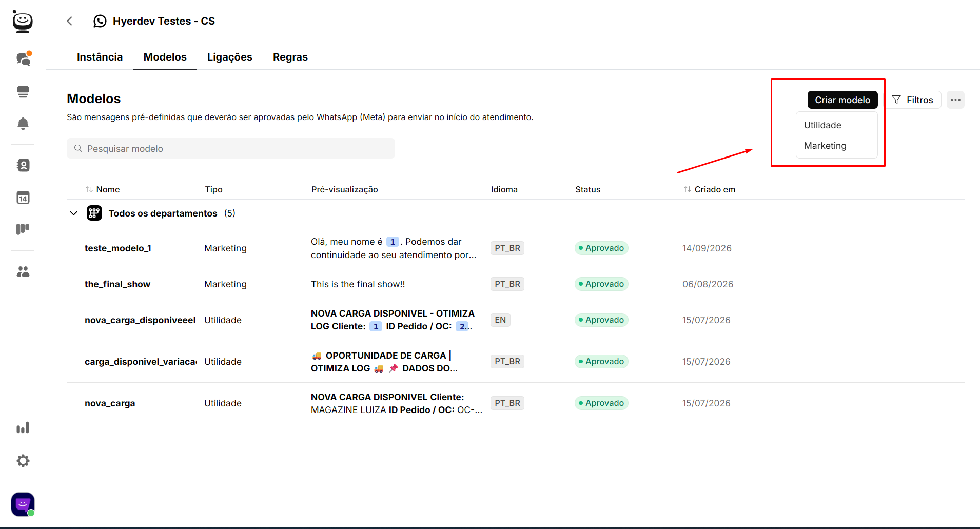Open the teste_modelo_1 template row
This screenshot has height=529, width=980.
(516, 248)
